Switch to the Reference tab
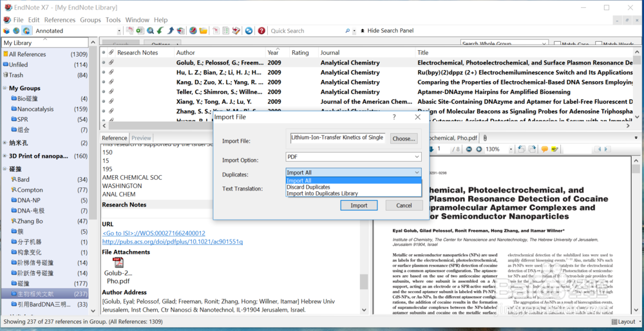Viewport: 644px width, 331px height. pyautogui.click(x=115, y=138)
